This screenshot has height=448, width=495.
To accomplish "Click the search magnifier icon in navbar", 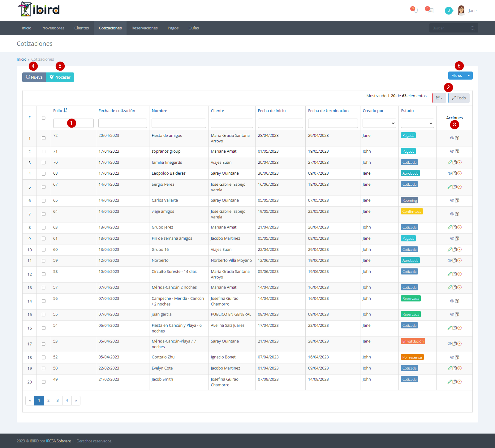I will pos(473,28).
